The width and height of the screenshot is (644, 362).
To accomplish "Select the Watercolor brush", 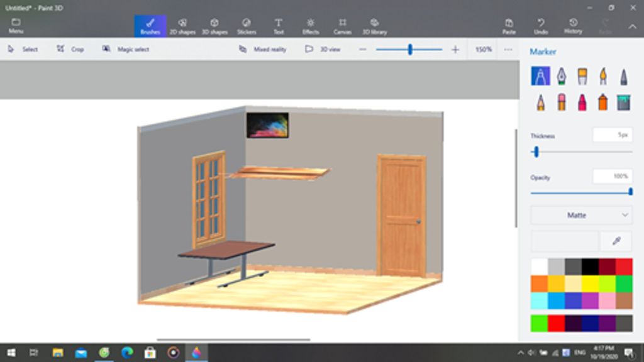I will (x=603, y=76).
